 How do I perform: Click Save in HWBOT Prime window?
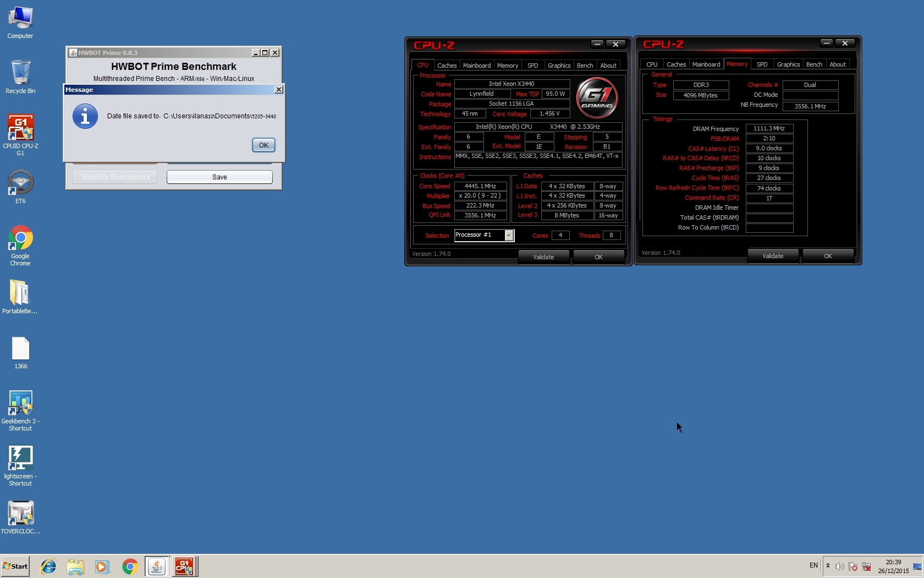219,177
